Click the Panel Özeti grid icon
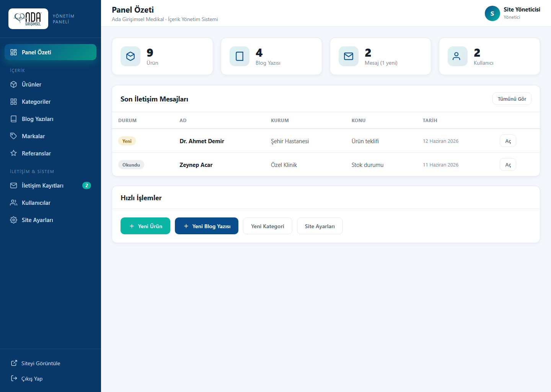 [14, 52]
